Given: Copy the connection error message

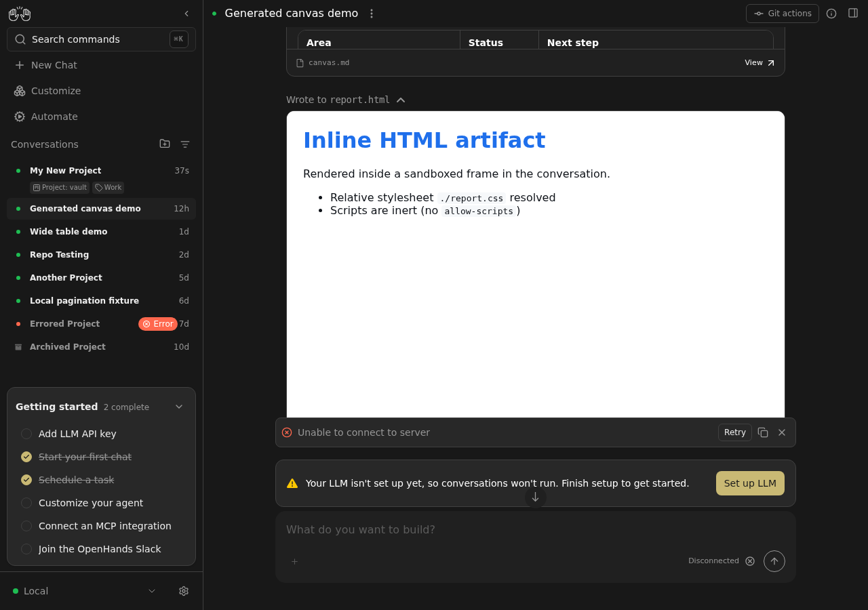Looking at the screenshot, I should 763,432.
